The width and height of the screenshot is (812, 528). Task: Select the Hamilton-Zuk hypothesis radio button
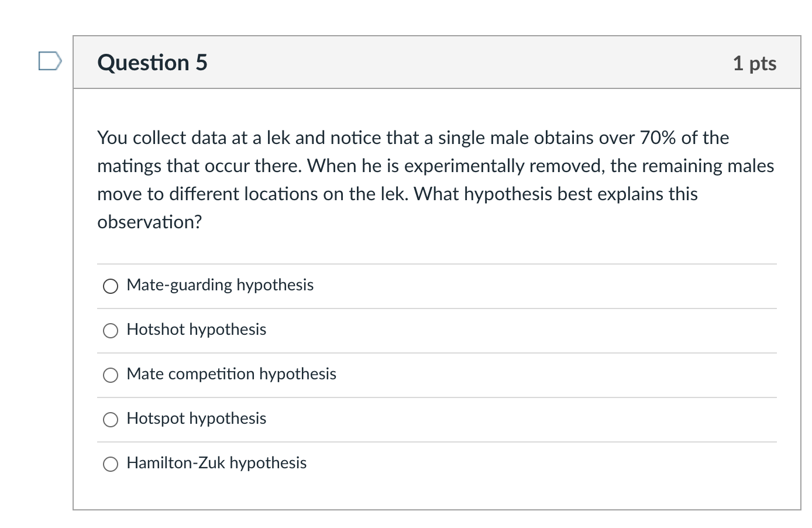[x=111, y=464]
